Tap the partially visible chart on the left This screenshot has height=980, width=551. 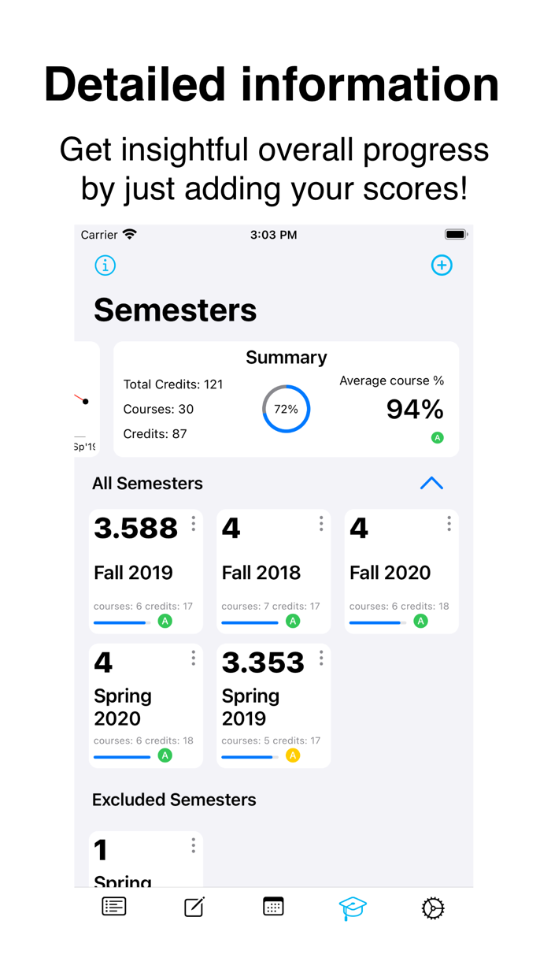pyautogui.click(x=83, y=399)
